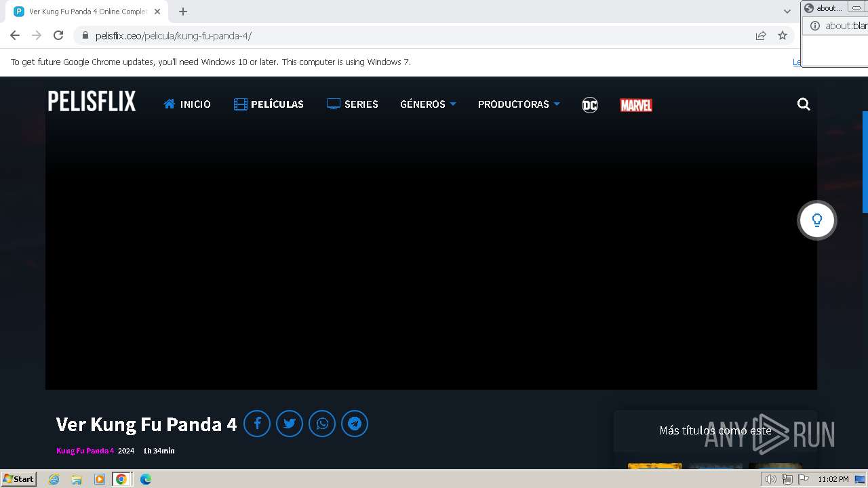
Task: Expand the Géneros dropdown
Action: pyautogui.click(x=428, y=104)
